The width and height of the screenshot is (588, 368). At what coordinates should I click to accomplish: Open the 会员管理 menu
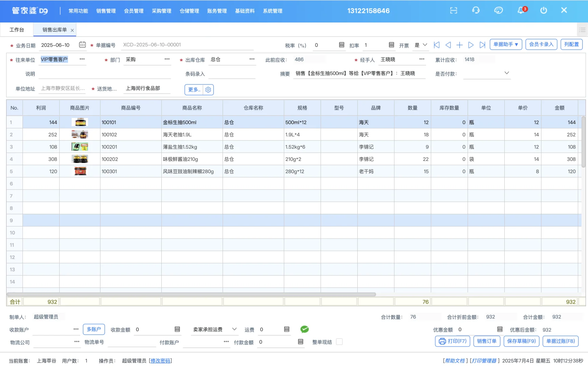tap(134, 11)
